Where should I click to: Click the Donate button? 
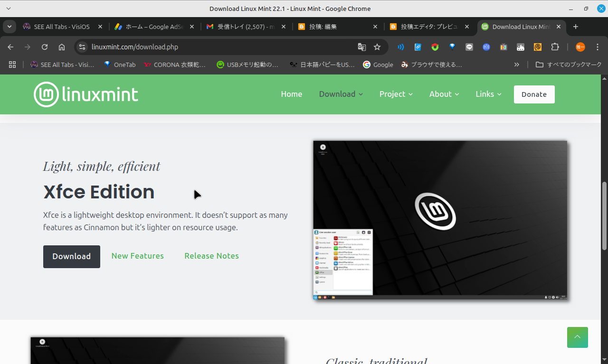(x=534, y=94)
